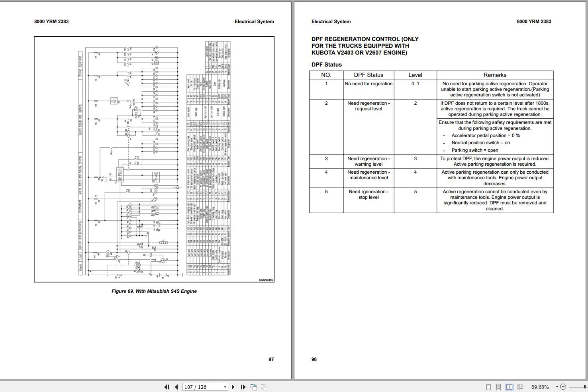Select two-page facing layout
This screenshot has width=588, height=392.
click(509, 387)
